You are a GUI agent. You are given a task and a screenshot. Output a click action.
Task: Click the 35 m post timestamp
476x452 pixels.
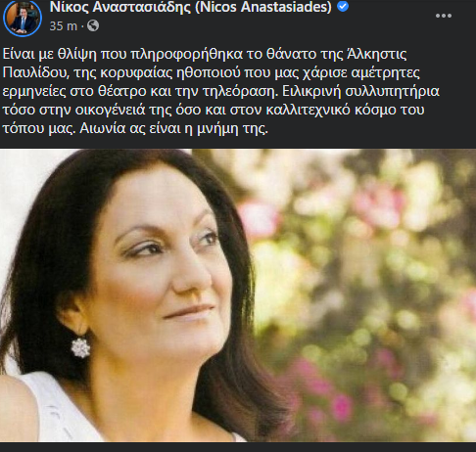pyautogui.click(x=63, y=26)
